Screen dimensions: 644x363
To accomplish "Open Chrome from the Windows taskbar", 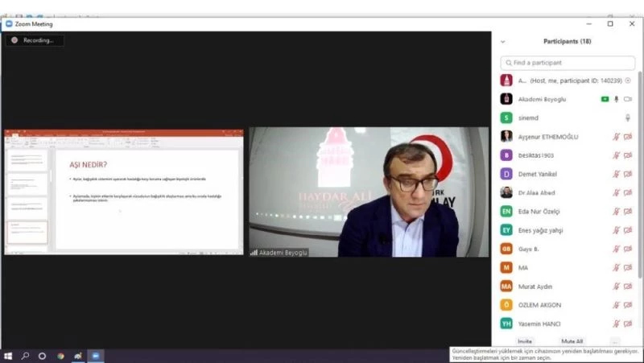I will [60, 356].
